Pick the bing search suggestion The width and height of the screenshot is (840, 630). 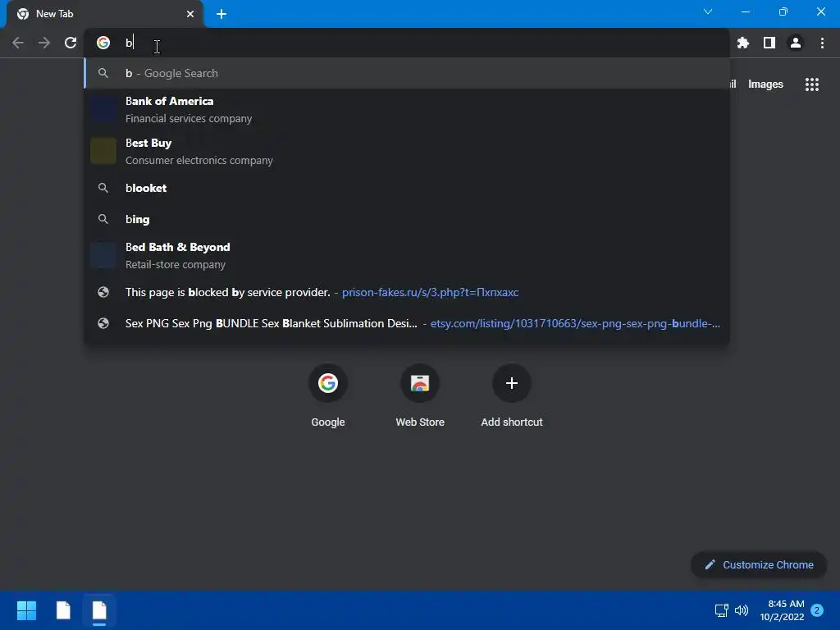click(x=407, y=219)
